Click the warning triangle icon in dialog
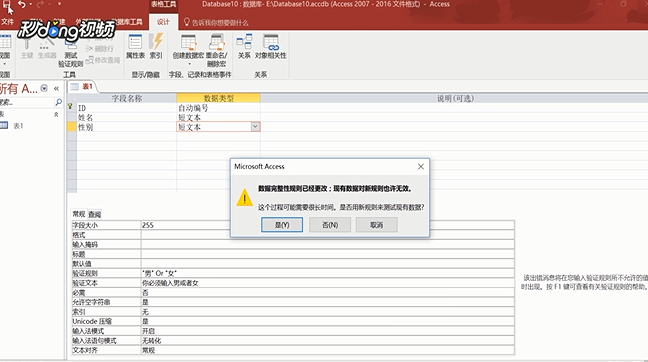 pos(245,198)
